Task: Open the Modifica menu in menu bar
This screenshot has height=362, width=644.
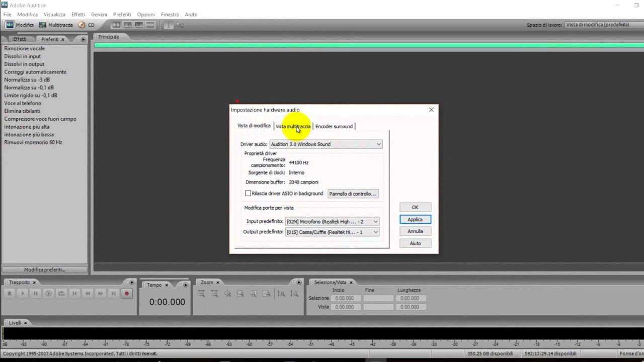Action: point(27,15)
